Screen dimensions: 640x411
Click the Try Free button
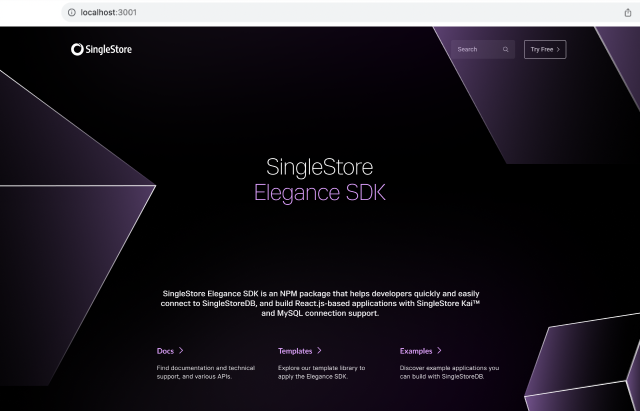tap(545, 49)
